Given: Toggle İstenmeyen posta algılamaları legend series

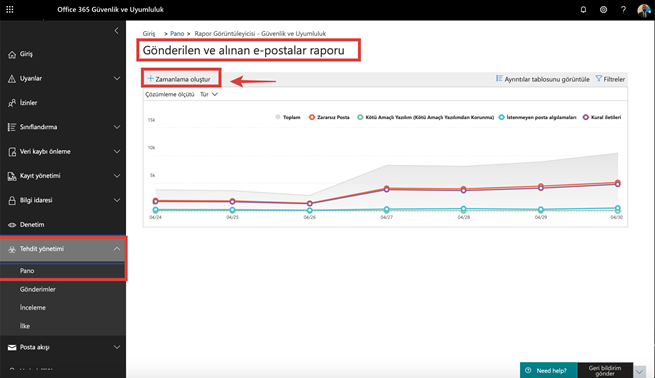Looking at the screenshot, I should 538,117.
